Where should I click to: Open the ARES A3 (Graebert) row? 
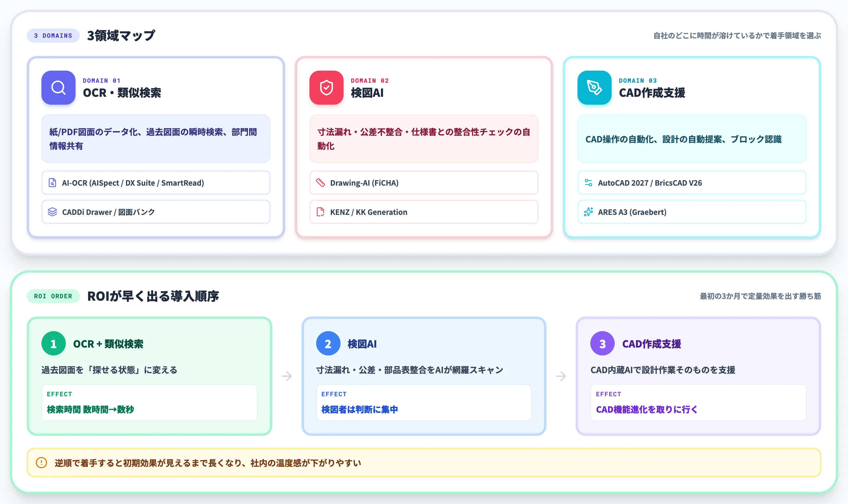pyautogui.click(x=692, y=212)
